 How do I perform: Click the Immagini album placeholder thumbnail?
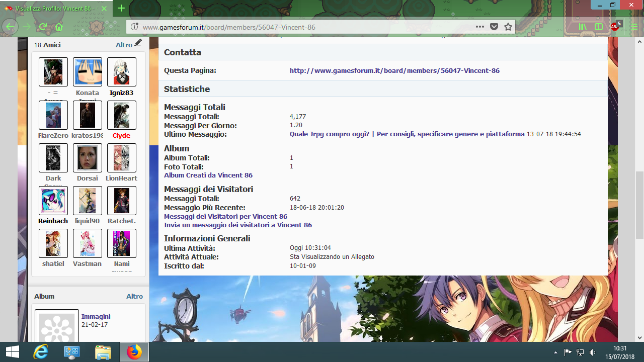pos(57,326)
